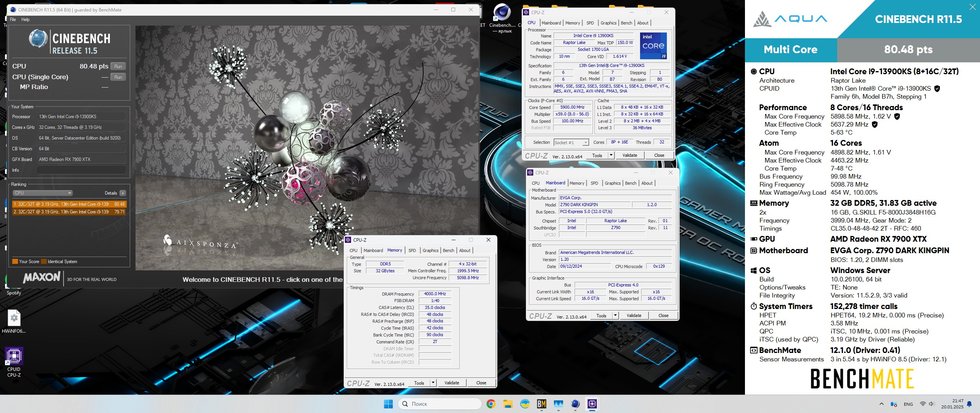Open network settings from the Wi-Fi tray icon
The height and width of the screenshot is (413, 980).
click(x=923, y=404)
